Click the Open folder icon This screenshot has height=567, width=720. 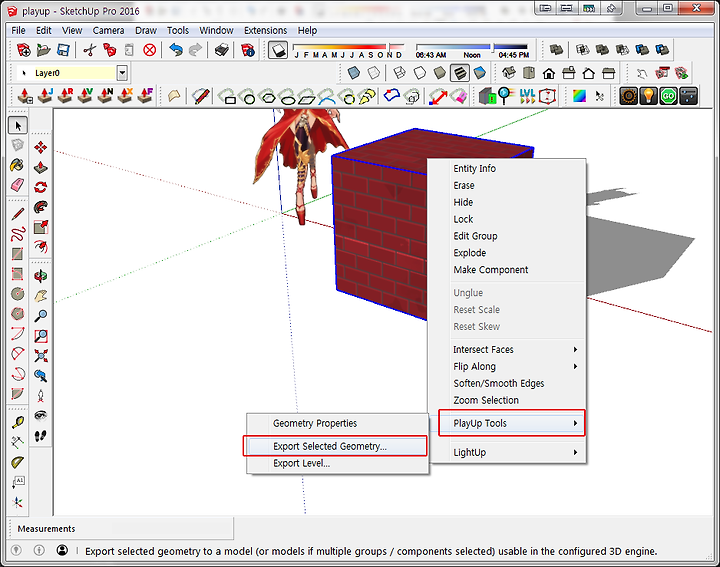[x=43, y=50]
